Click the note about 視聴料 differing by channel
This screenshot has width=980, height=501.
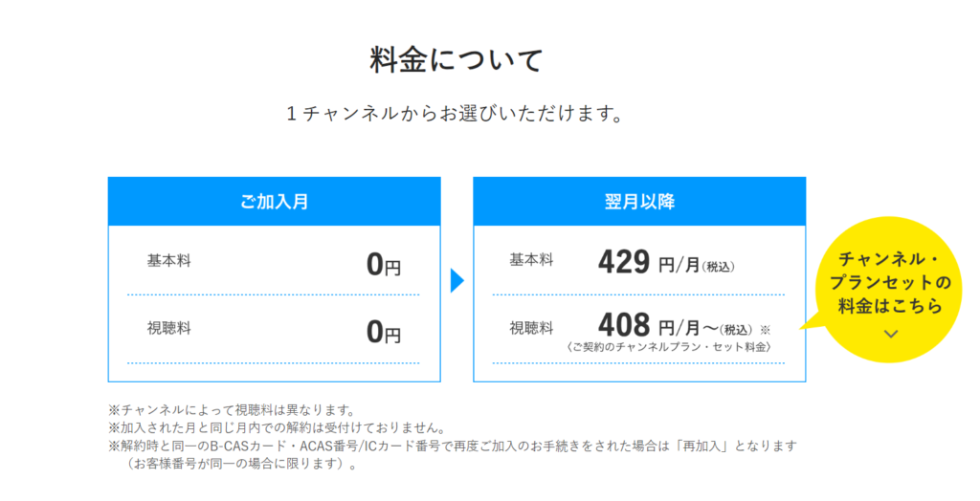[232, 410]
